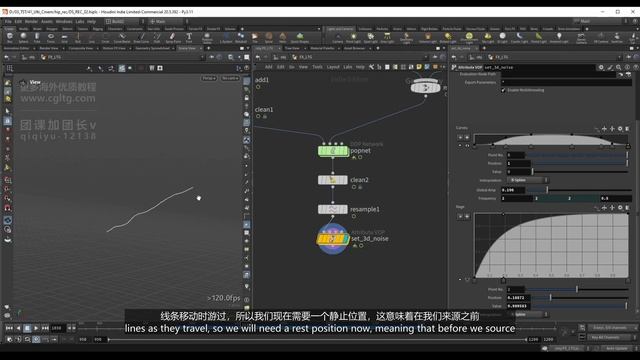Click the back arrow in network editor path bar
Image resolution: width=640 pixels, height=360 pixels.
pos(258,58)
